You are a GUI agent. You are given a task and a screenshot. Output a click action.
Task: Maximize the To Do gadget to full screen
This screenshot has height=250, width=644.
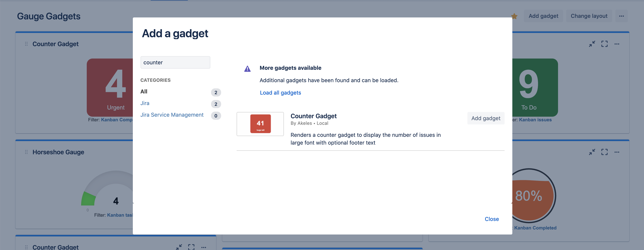point(605,44)
